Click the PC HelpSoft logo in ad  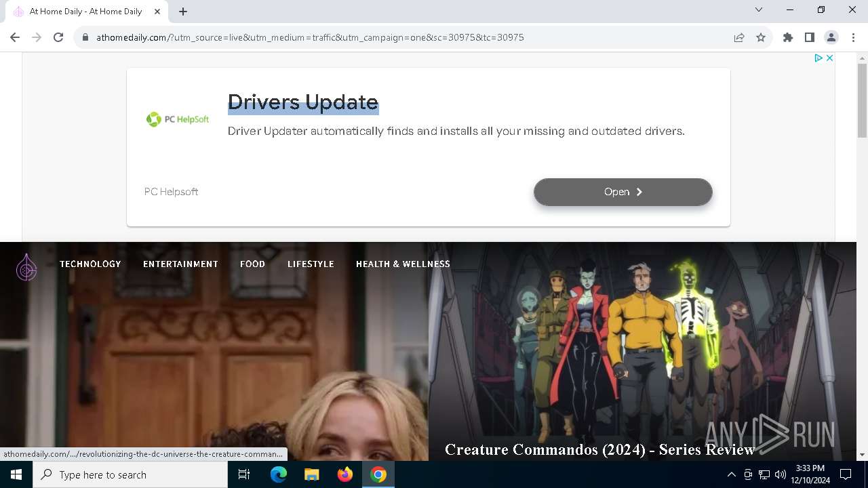[178, 119]
